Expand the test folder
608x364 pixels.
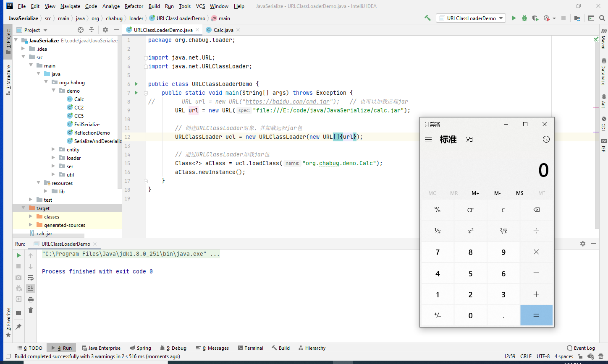tap(31, 200)
